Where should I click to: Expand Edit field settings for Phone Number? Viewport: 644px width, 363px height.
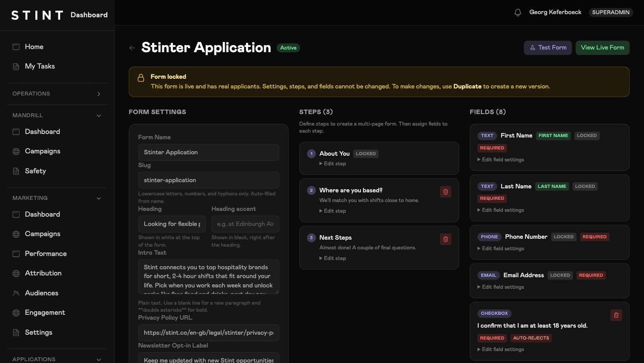coord(501,248)
